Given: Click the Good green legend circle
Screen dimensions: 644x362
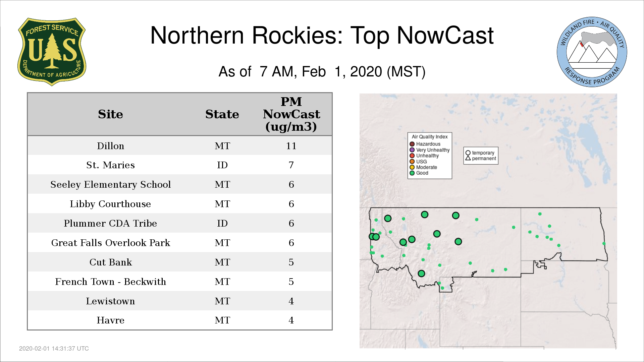Looking at the screenshot, I should pyautogui.click(x=412, y=173).
